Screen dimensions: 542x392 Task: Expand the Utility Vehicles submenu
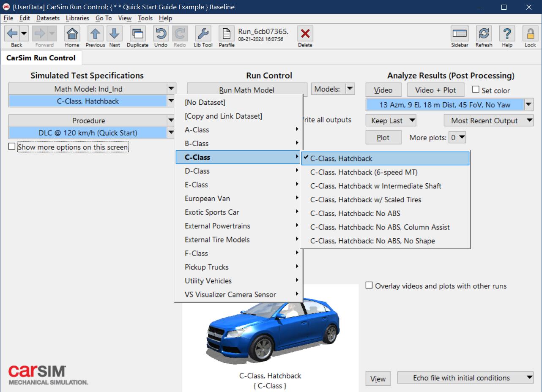click(239, 280)
